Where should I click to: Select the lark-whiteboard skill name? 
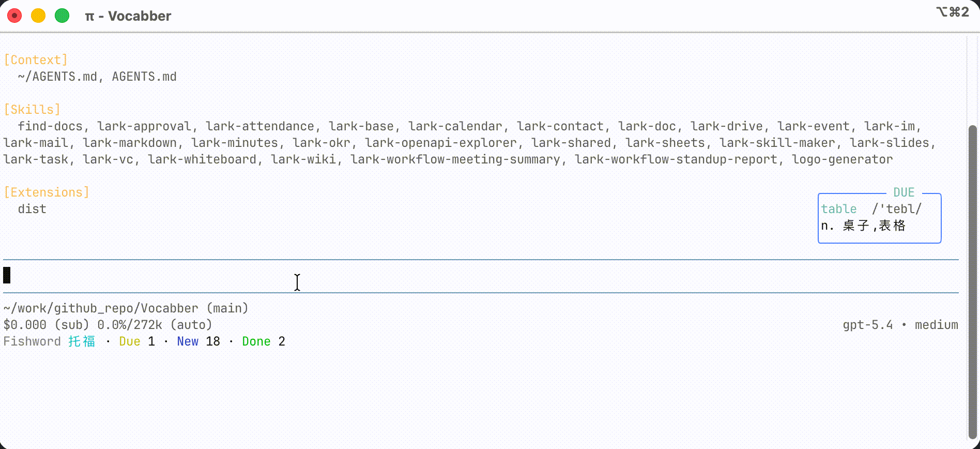[x=202, y=159]
